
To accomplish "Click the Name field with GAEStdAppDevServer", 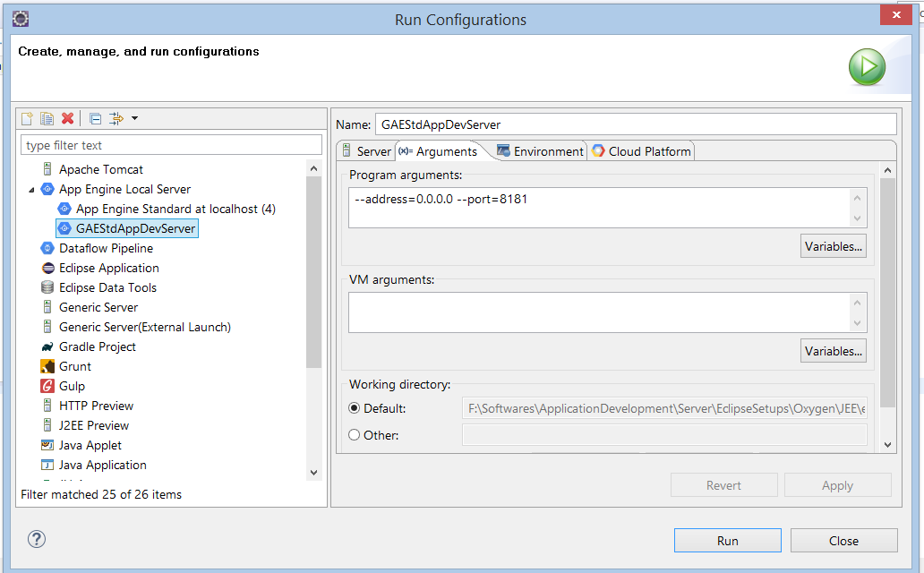I will (x=636, y=124).
